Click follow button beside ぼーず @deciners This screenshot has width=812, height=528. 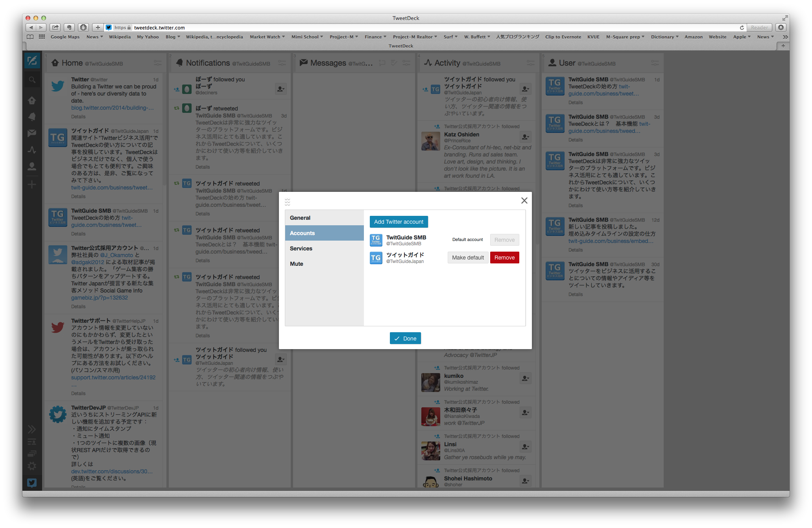(281, 89)
